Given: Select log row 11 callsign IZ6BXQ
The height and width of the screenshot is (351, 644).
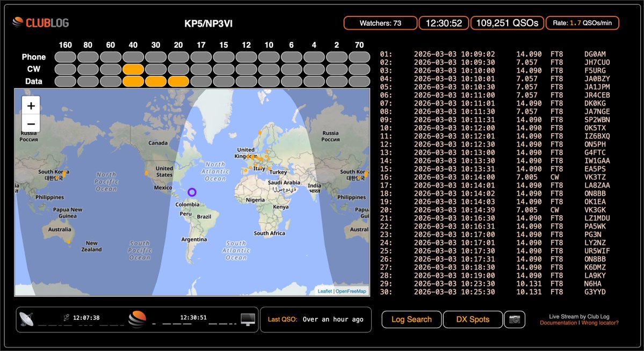Looking at the screenshot, I should (597, 136).
